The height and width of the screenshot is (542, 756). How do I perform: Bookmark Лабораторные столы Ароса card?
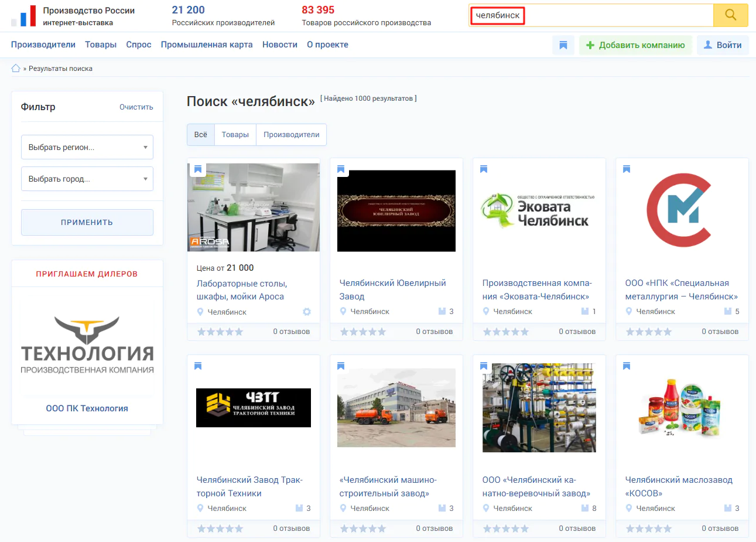point(198,169)
